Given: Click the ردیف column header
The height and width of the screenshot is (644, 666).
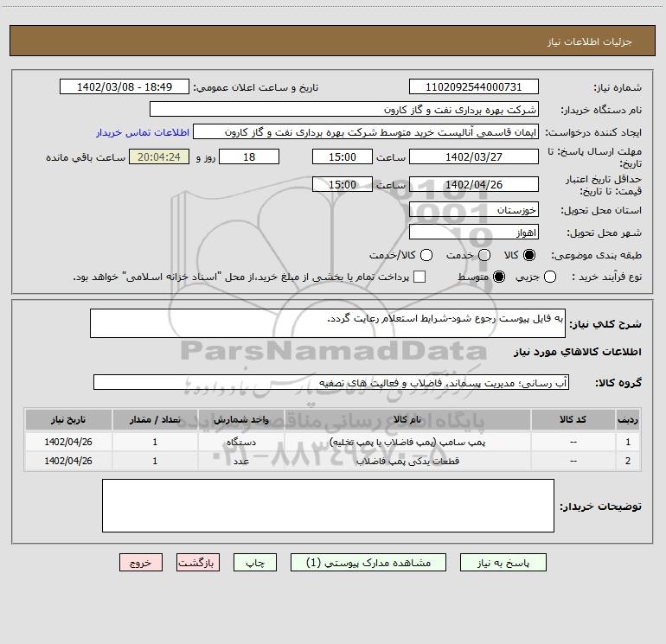Looking at the screenshot, I should coord(628,419).
